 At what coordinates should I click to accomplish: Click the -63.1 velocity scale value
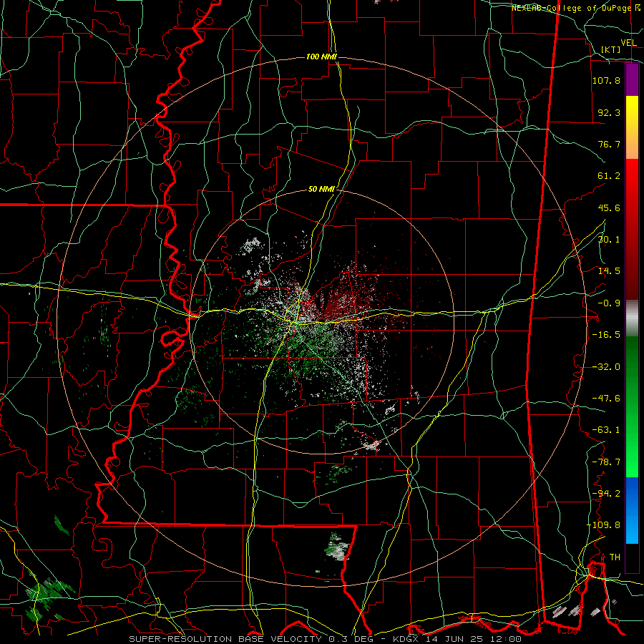click(606, 430)
